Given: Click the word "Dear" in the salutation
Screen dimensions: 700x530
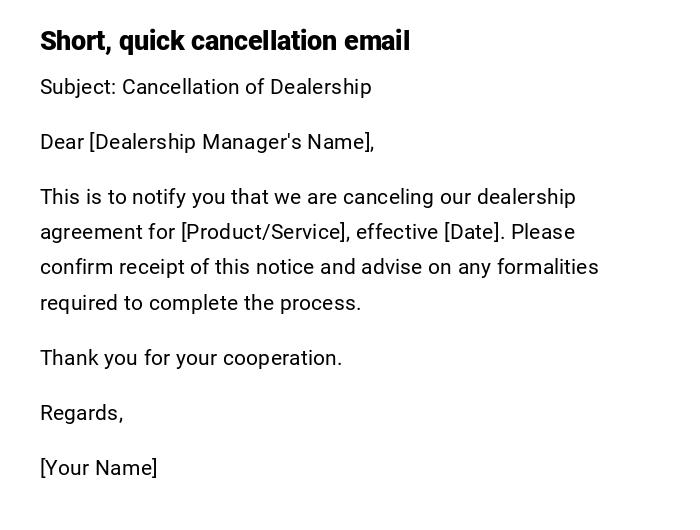Looking at the screenshot, I should (x=61, y=142).
